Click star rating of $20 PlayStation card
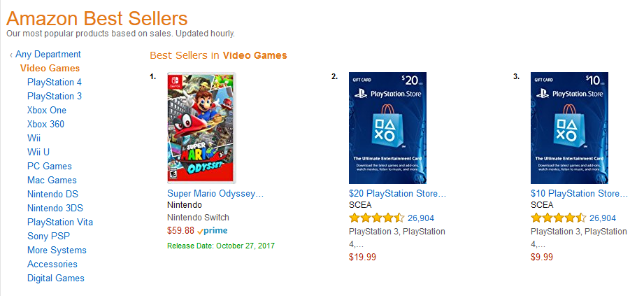644x296 pixels. pyautogui.click(x=376, y=218)
